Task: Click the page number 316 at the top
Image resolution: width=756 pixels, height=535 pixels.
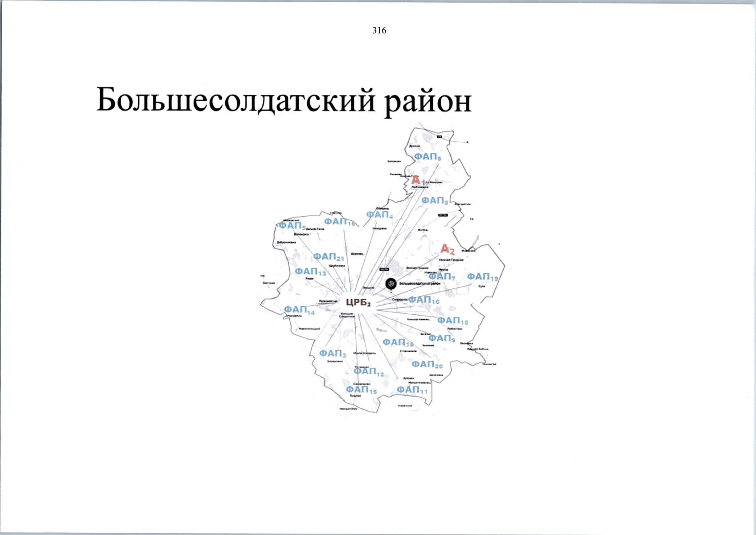Action: click(x=378, y=31)
